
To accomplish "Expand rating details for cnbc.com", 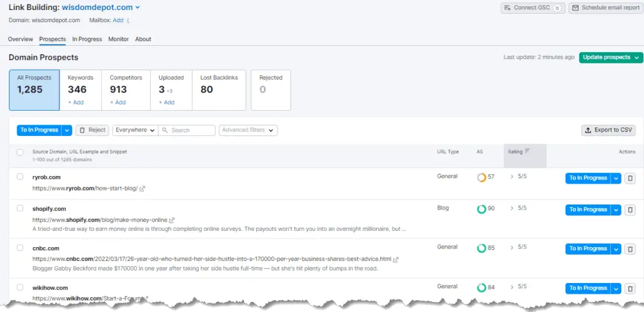I will coord(512,248).
